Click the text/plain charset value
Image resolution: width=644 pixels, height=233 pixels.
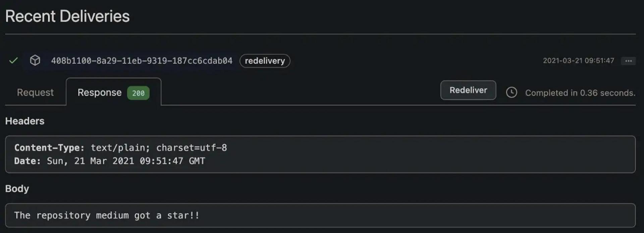tap(159, 148)
